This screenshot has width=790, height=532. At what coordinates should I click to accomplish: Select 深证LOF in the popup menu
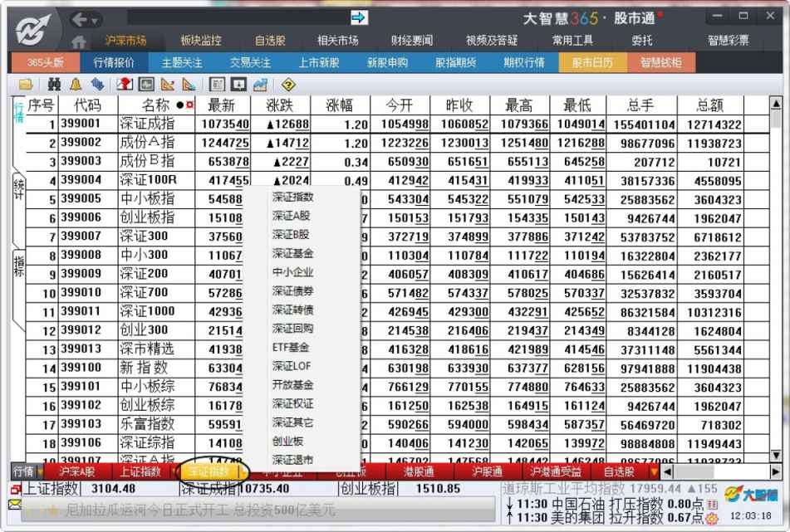(x=292, y=366)
